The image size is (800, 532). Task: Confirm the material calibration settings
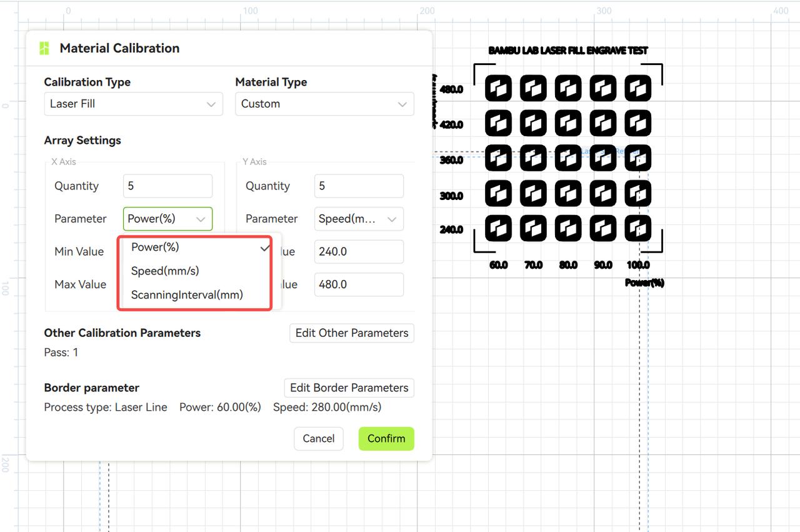point(386,438)
